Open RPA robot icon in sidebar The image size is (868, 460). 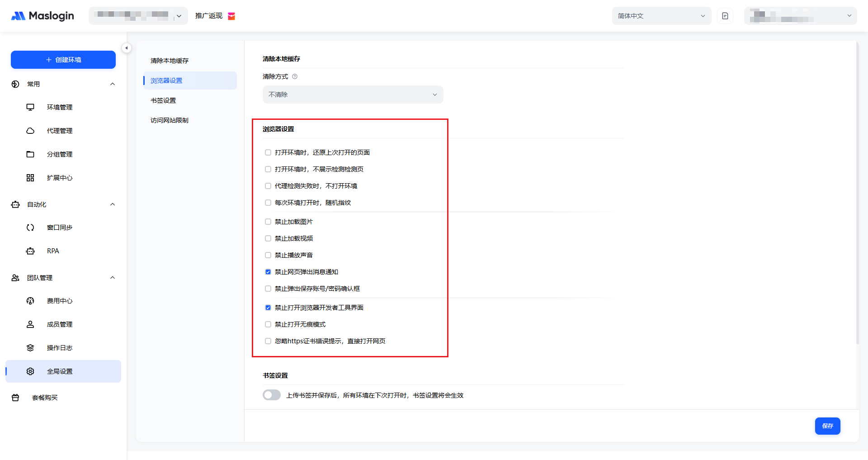(30, 251)
